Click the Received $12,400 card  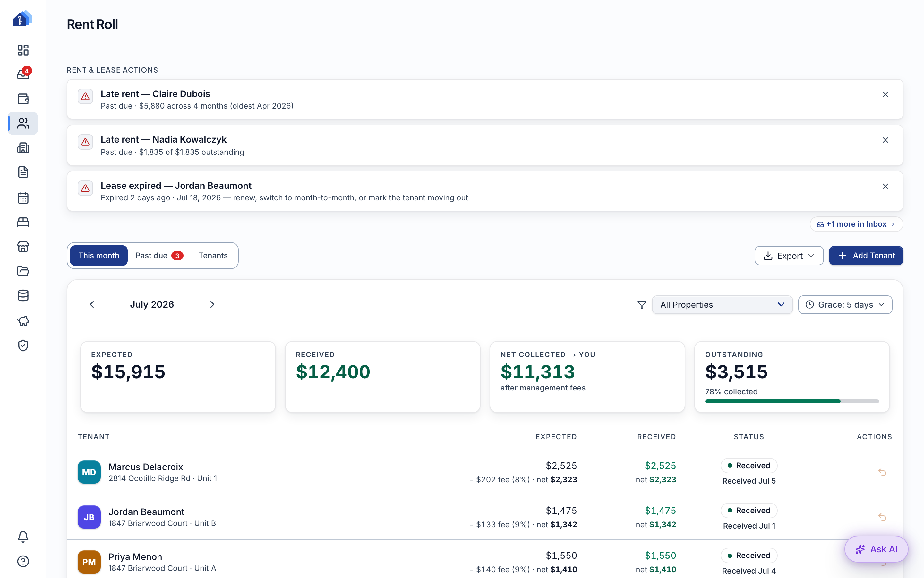click(x=382, y=377)
